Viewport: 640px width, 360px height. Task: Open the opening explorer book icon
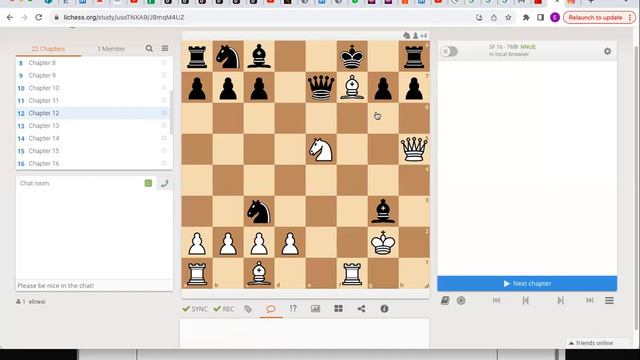[x=445, y=300]
